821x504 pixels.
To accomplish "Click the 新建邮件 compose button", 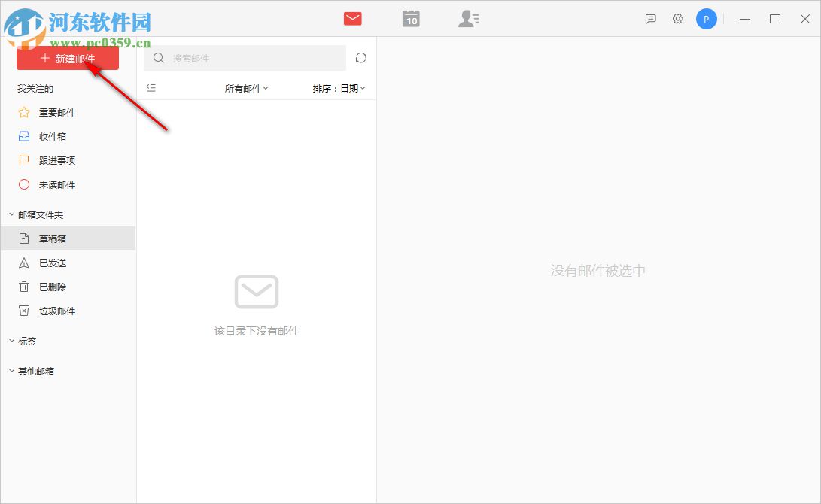I will [x=67, y=57].
